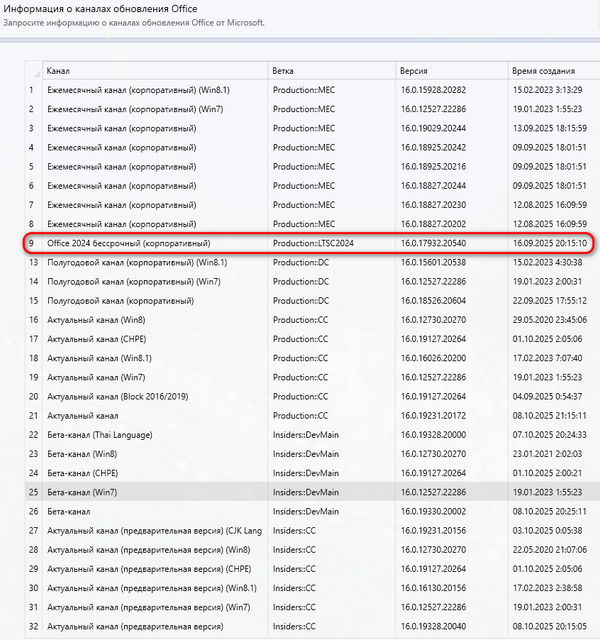Select version '16.0.19328.20040'
The height and width of the screenshot is (640, 600).
(x=451, y=626)
